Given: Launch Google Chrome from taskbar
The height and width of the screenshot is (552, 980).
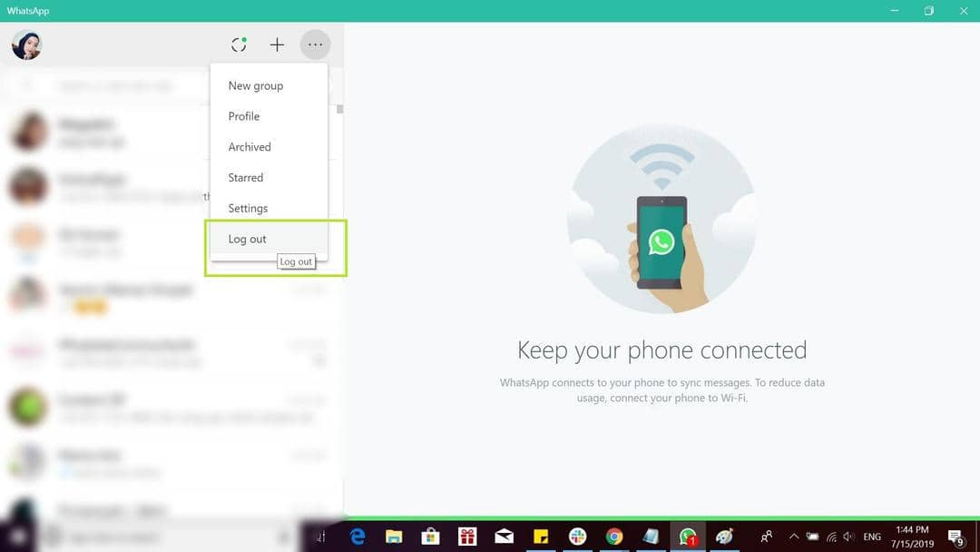Looking at the screenshot, I should pos(614,537).
